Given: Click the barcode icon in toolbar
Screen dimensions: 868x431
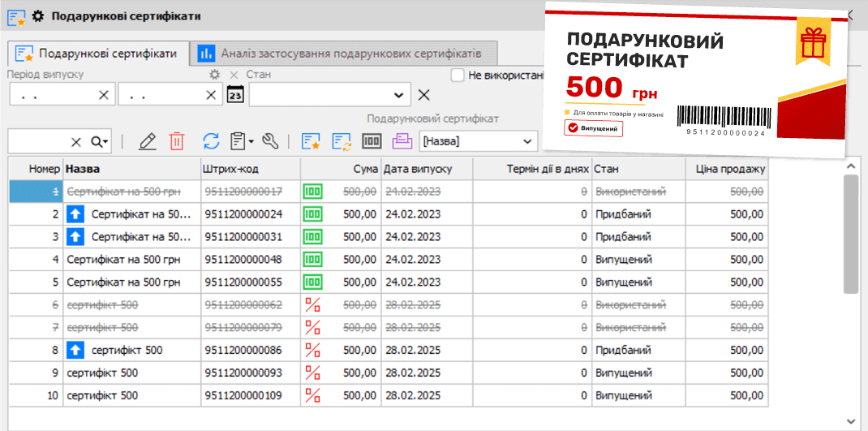Looking at the screenshot, I should (x=372, y=141).
